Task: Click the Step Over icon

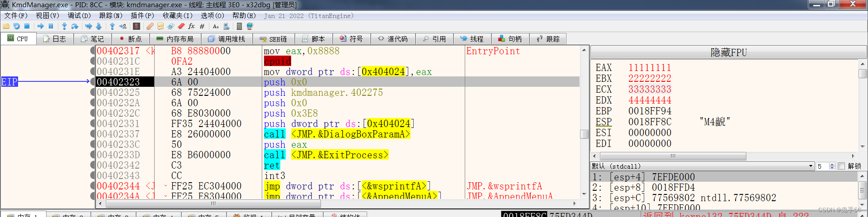Action: pos(75,26)
